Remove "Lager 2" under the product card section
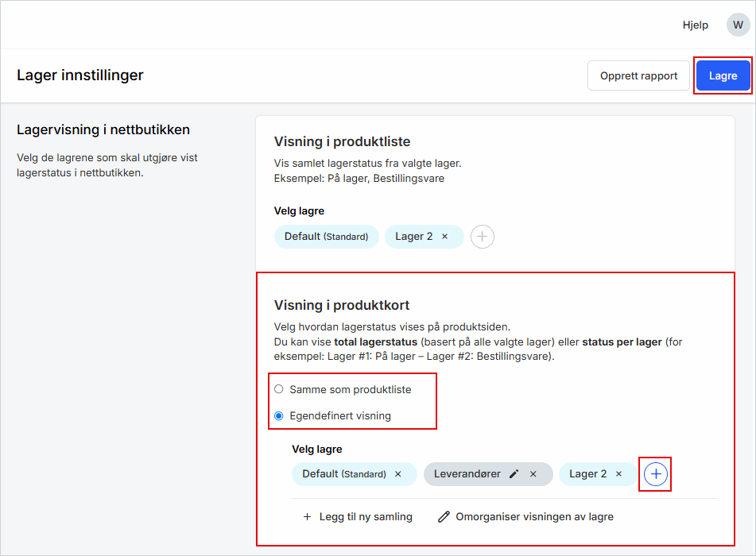Screen dimensions: 756x556 pos(618,473)
